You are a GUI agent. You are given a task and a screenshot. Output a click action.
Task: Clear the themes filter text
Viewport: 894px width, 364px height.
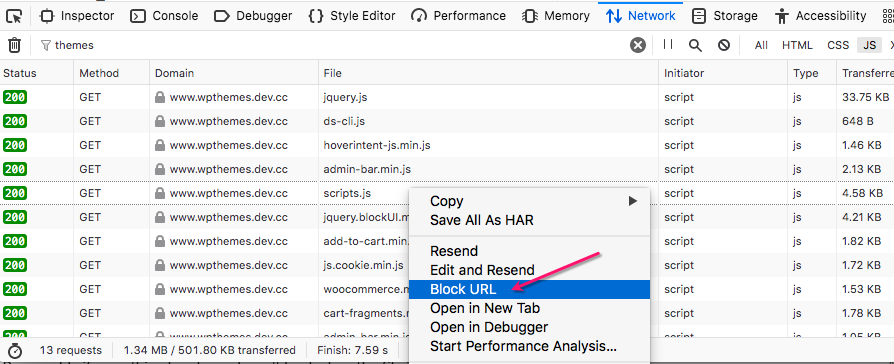[x=638, y=45]
